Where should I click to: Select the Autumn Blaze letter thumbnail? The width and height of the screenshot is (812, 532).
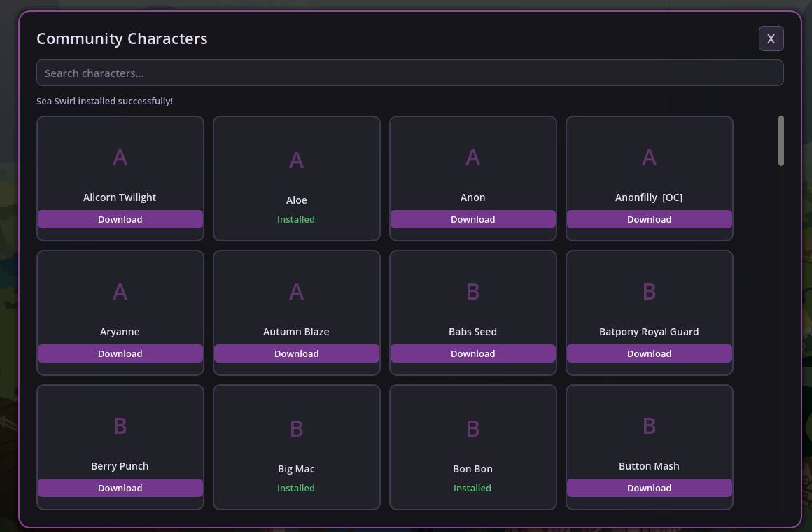pos(296,292)
